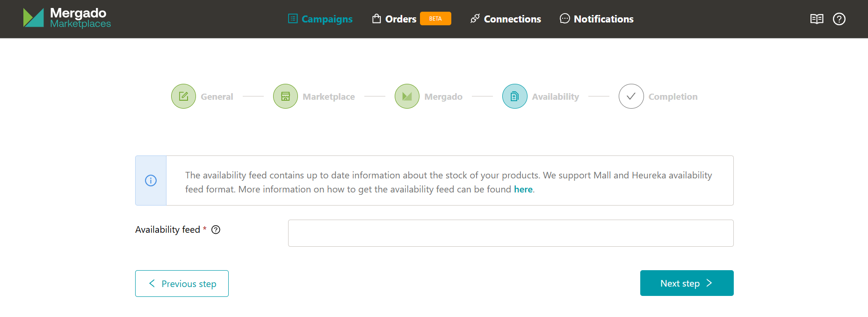Click the Mergado Marketplaces logo
The image size is (868, 317).
point(67,18)
